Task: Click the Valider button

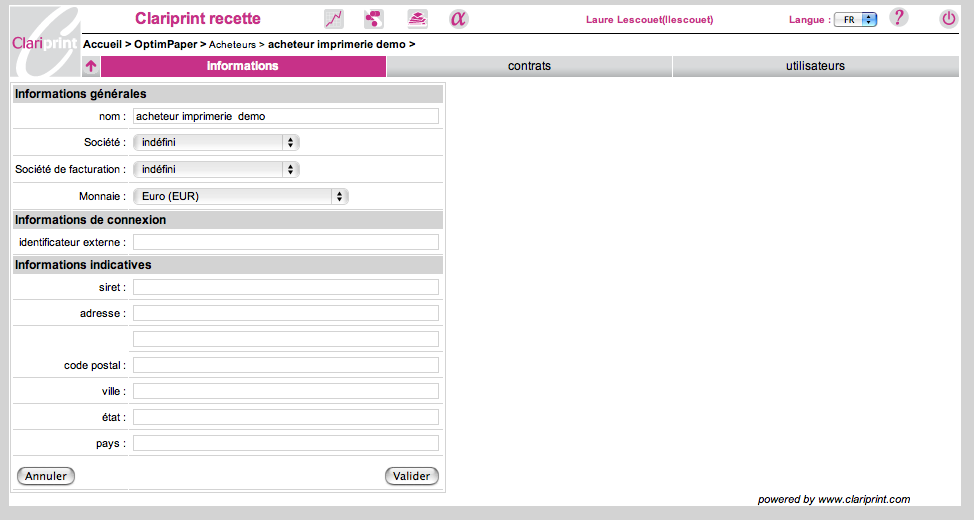Action: pyautogui.click(x=411, y=477)
